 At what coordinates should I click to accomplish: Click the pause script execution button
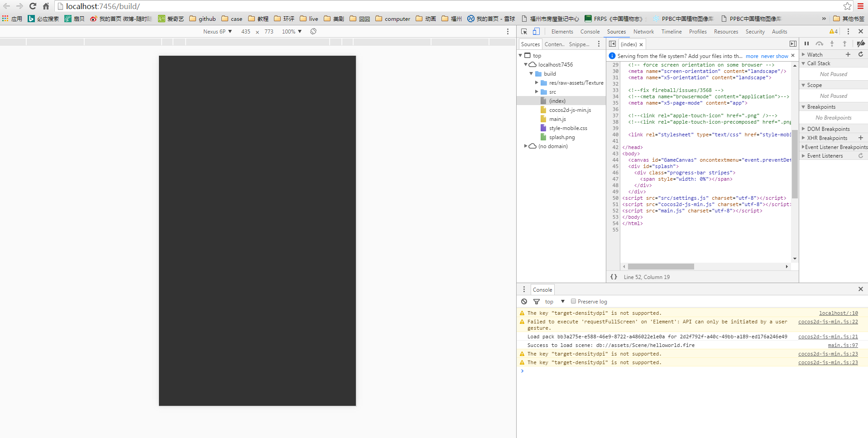click(806, 43)
